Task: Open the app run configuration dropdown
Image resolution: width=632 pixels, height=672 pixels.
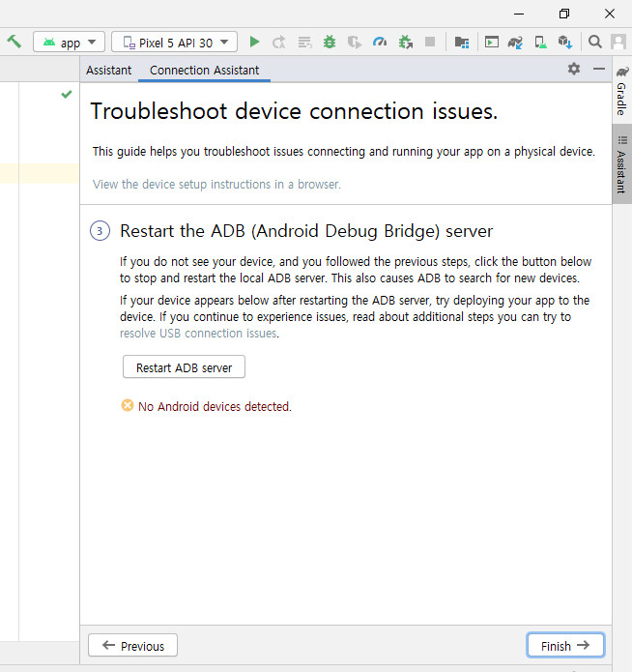Action: pyautogui.click(x=69, y=42)
